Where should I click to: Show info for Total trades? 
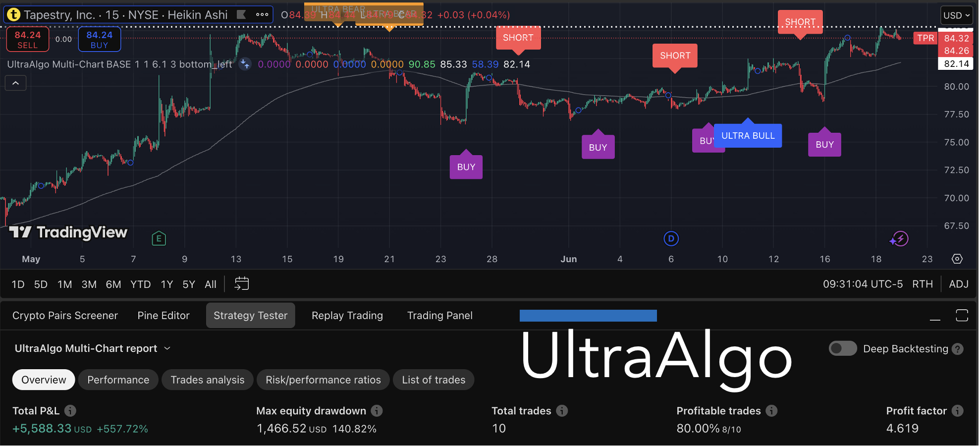click(x=562, y=411)
